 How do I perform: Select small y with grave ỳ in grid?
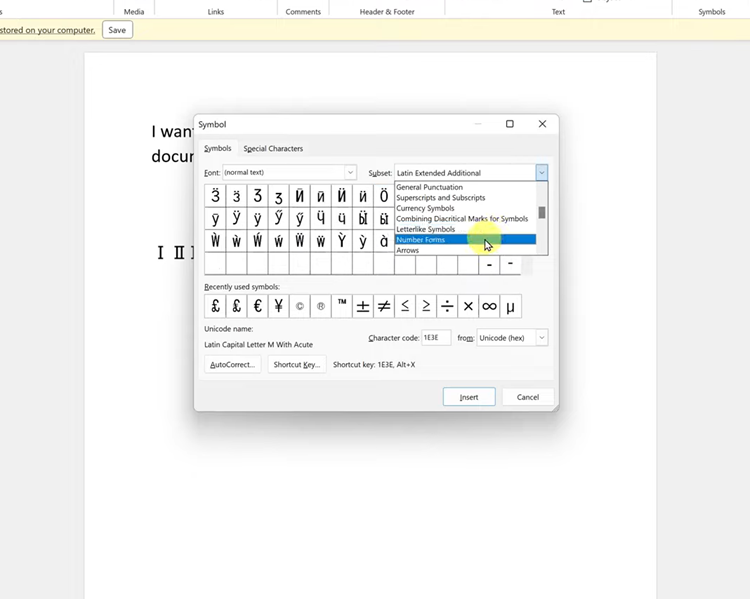(x=363, y=241)
